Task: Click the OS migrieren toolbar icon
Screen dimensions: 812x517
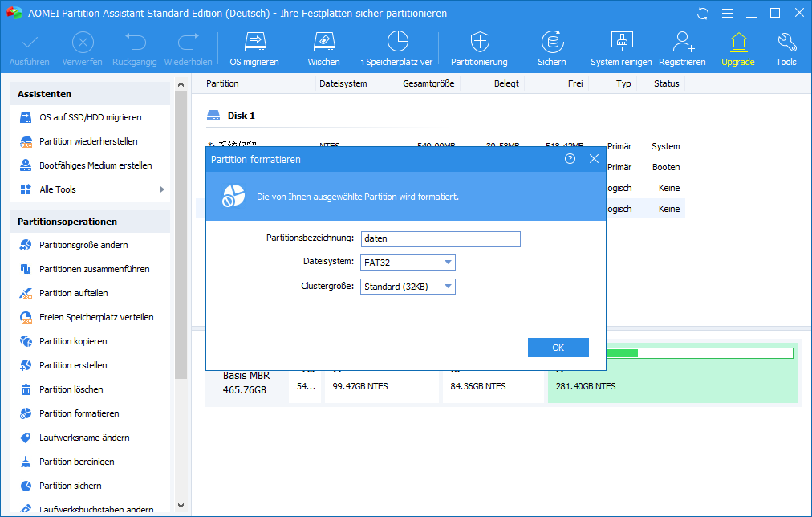Action: coord(254,48)
